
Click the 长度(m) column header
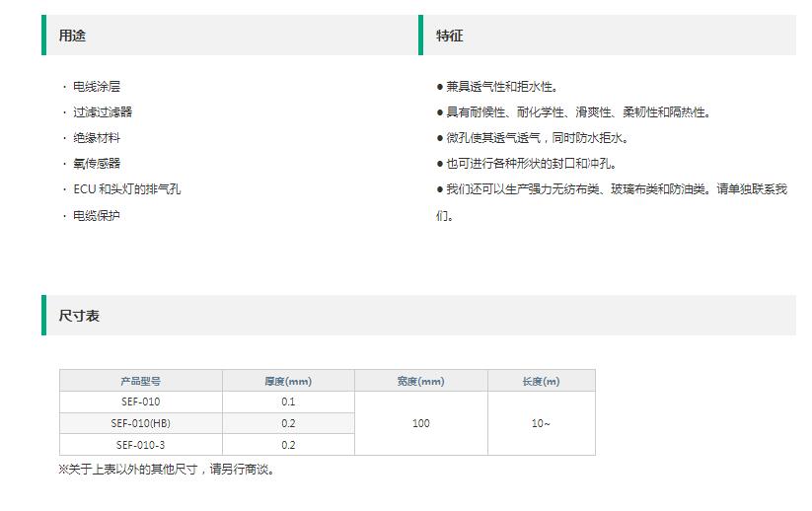(x=541, y=381)
